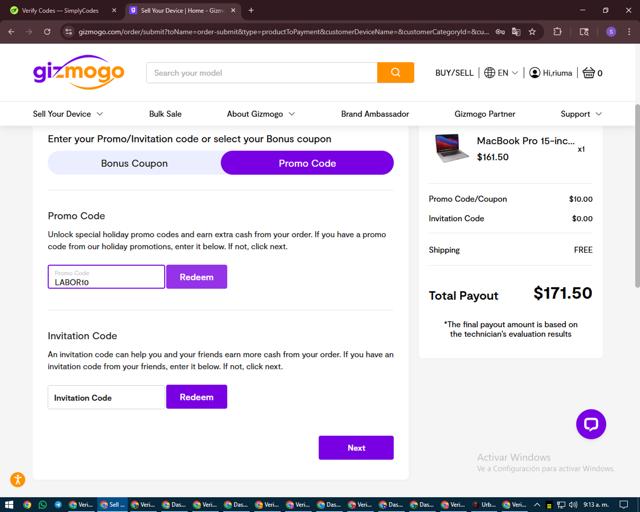Click the browser address bar URL
This screenshot has width=640, height=512.
click(284, 32)
